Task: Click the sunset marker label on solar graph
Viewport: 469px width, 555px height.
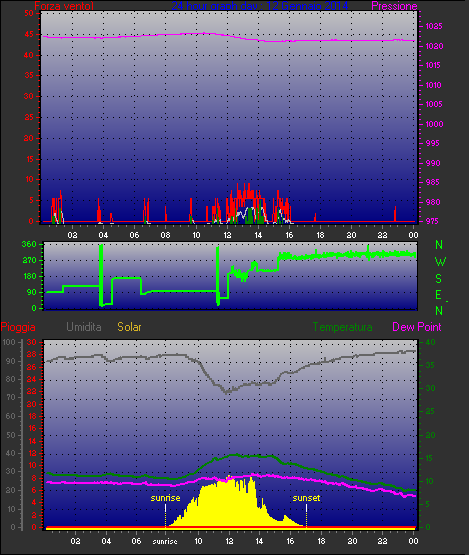Action: 306,498
